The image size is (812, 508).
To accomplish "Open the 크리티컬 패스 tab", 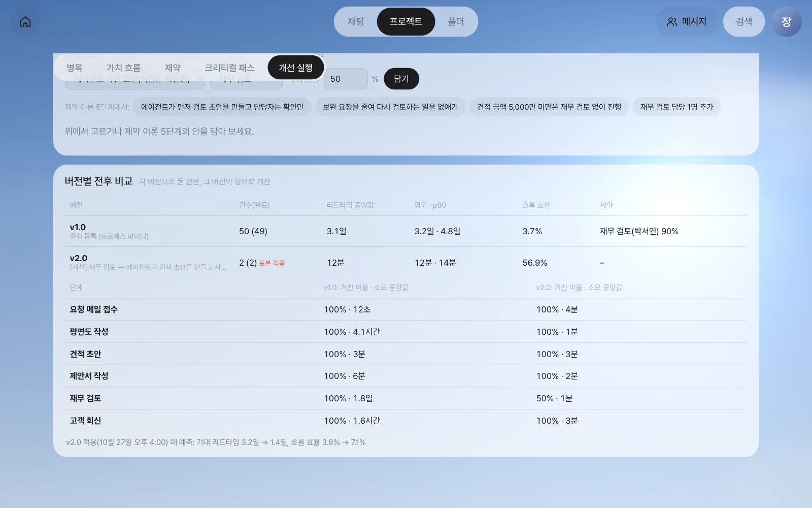I will pyautogui.click(x=229, y=68).
